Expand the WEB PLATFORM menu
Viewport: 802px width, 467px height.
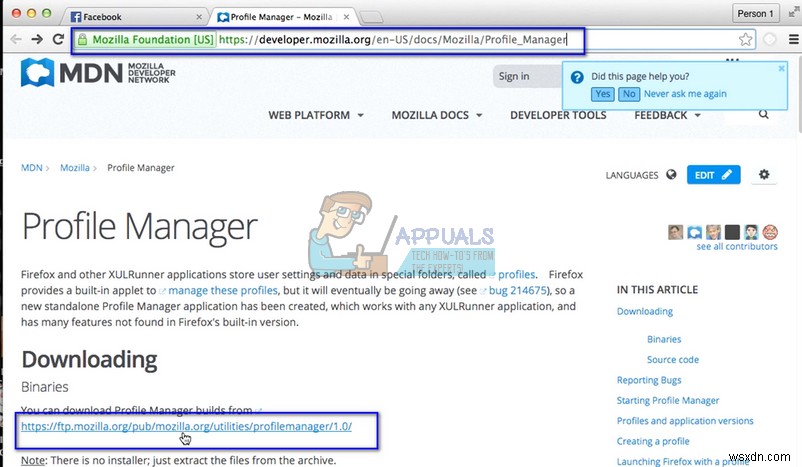pos(316,115)
